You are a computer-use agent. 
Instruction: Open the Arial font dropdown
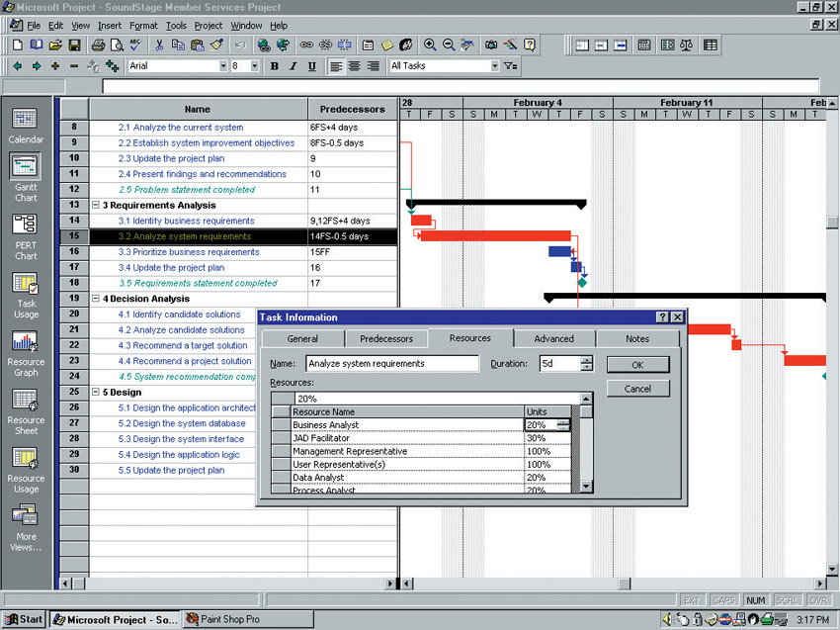tap(223, 66)
